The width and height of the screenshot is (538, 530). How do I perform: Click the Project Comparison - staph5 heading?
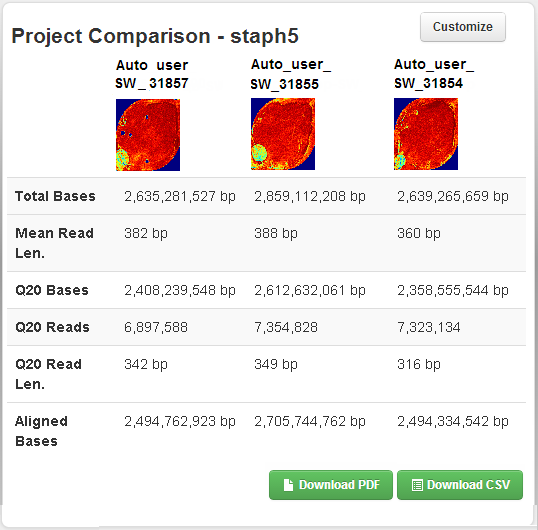point(155,36)
